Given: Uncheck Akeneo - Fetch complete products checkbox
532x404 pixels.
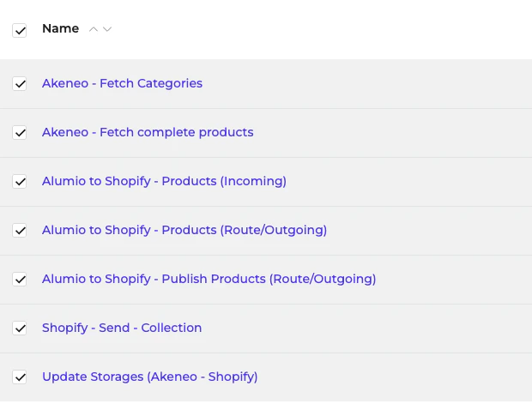Looking at the screenshot, I should point(20,133).
